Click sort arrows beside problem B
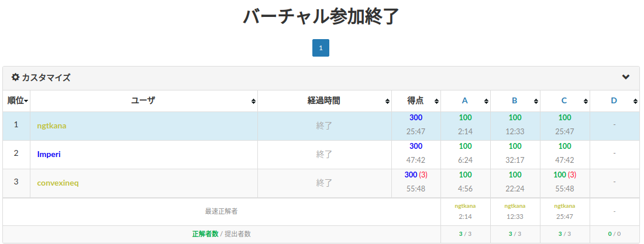This screenshot has width=644, height=244. point(536,102)
